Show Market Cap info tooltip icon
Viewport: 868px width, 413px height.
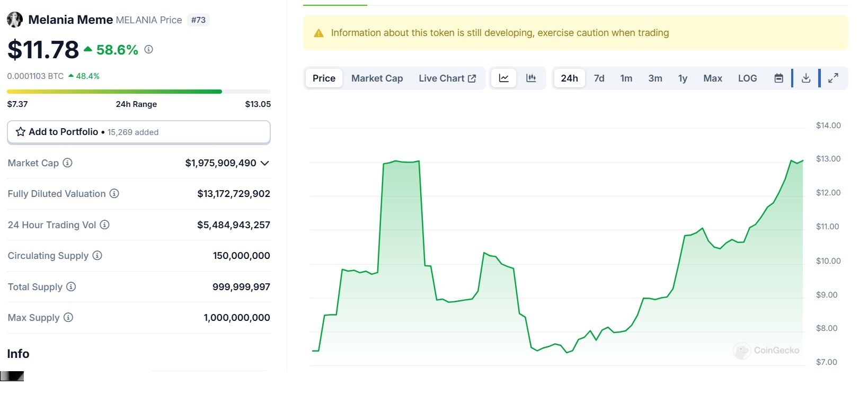67,163
